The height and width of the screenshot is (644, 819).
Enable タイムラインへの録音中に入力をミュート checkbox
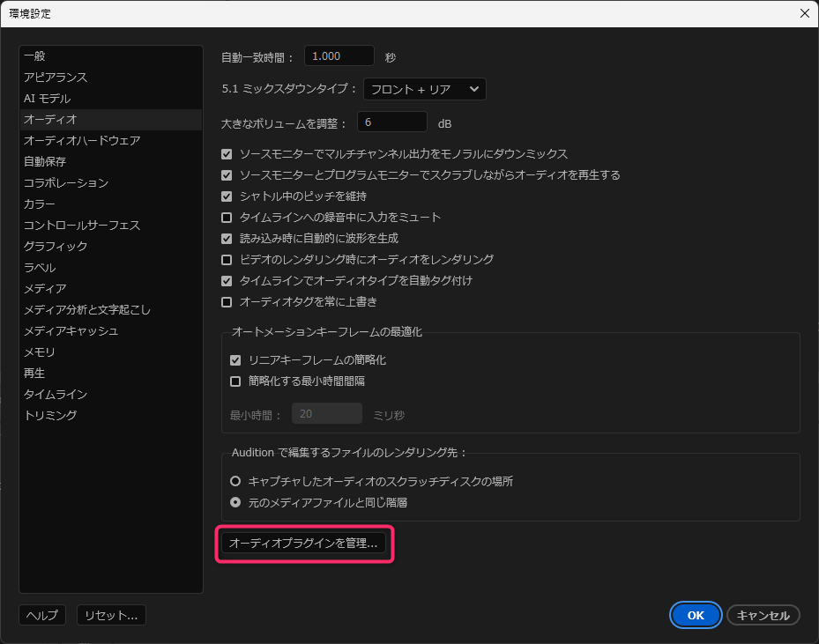coord(227,218)
